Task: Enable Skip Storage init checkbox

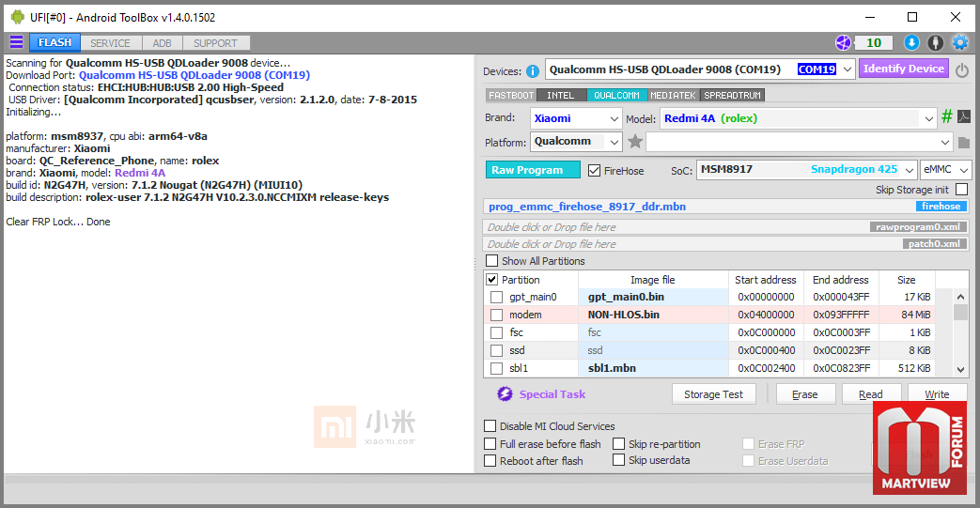Action: point(962,189)
